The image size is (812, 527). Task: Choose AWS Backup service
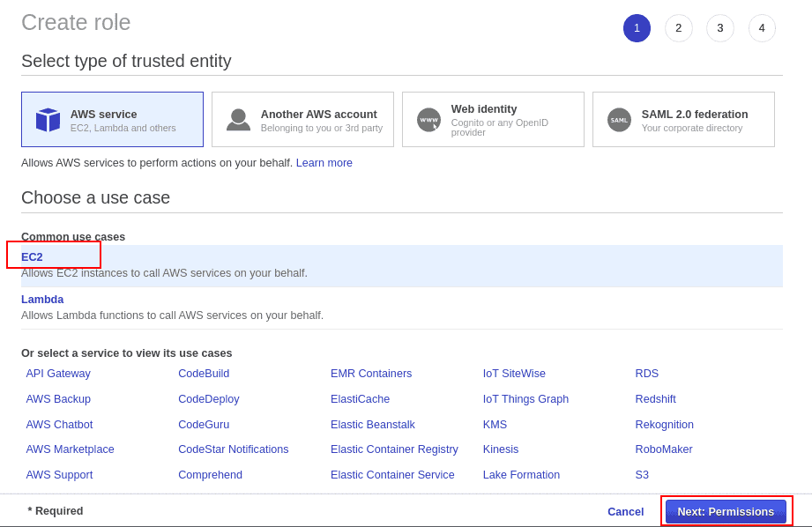(58, 398)
